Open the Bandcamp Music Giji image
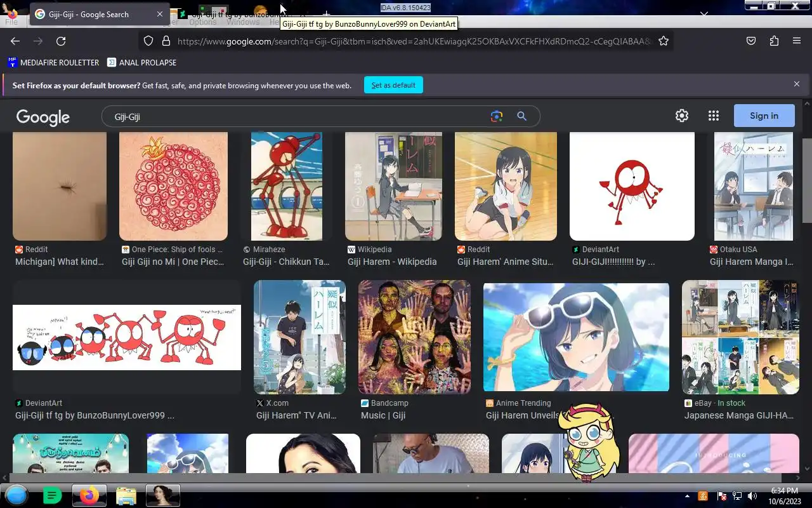The image size is (812, 508). click(x=414, y=337)
